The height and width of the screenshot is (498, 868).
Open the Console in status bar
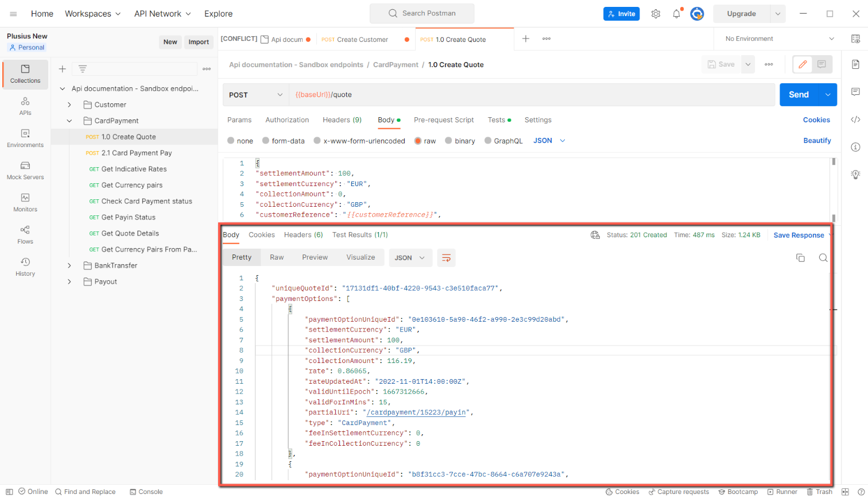[146, 492]
